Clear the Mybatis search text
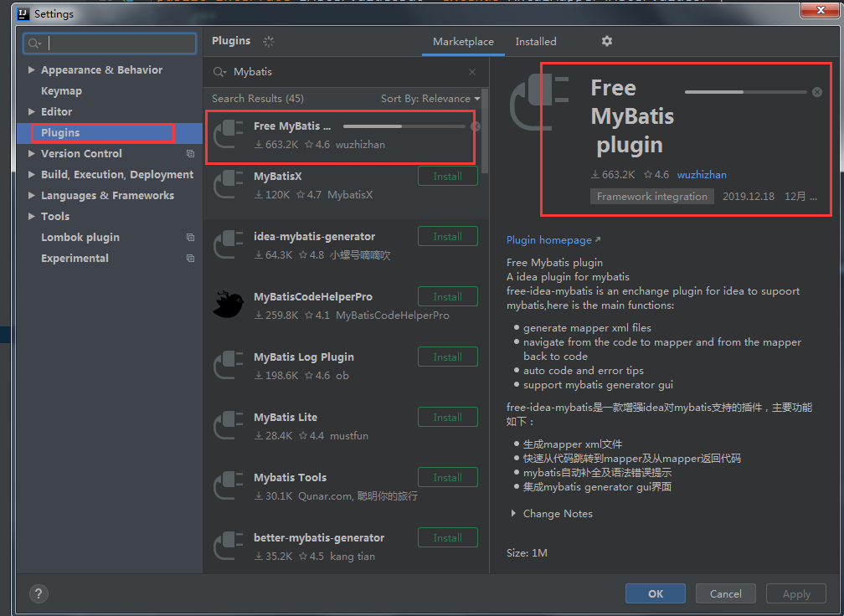This screenshot has width=844, height=616. pyautogui.click(x=472, y=72)
